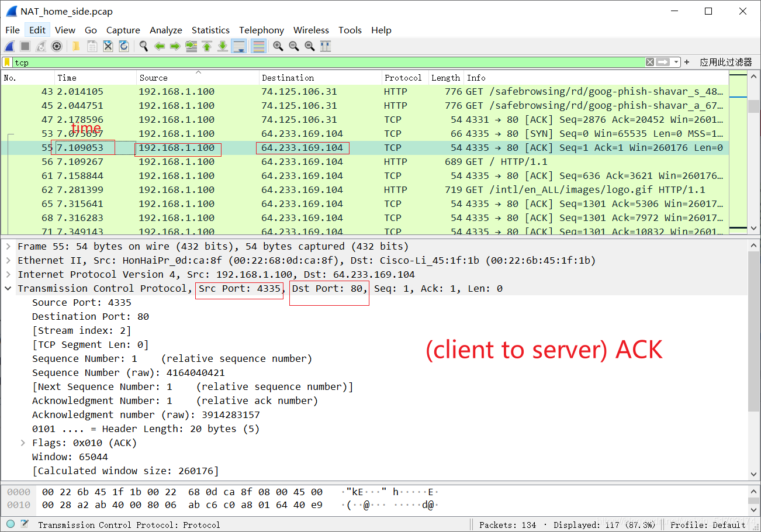Open the Capture menu
Viewport: 761px width, 532px height.
point(123,30)
